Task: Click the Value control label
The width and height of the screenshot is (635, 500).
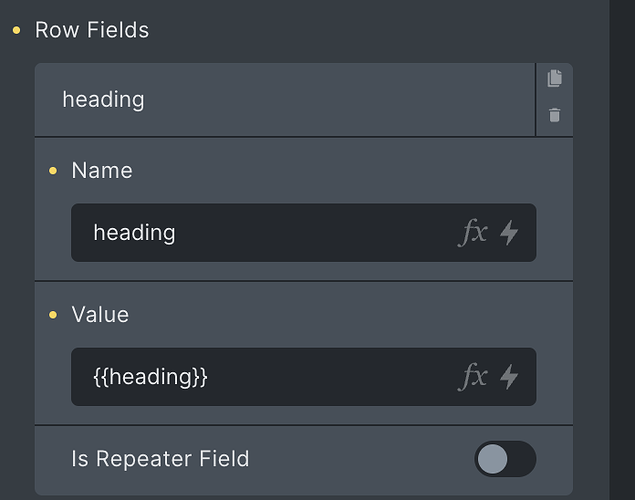Action: 100,315
